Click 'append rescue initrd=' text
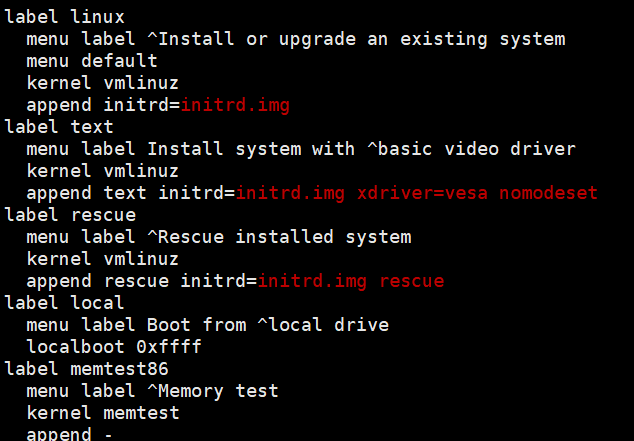 (142, 281)
